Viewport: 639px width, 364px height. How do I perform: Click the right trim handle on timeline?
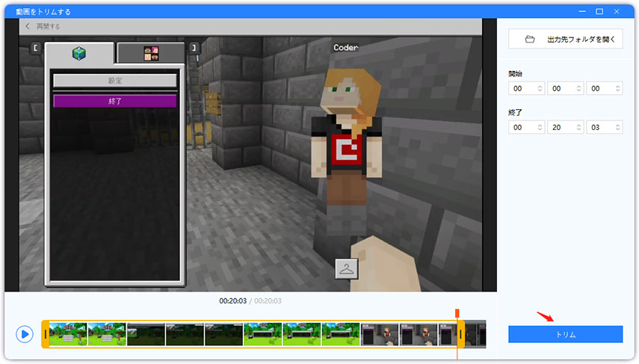(x=460, y=334)
